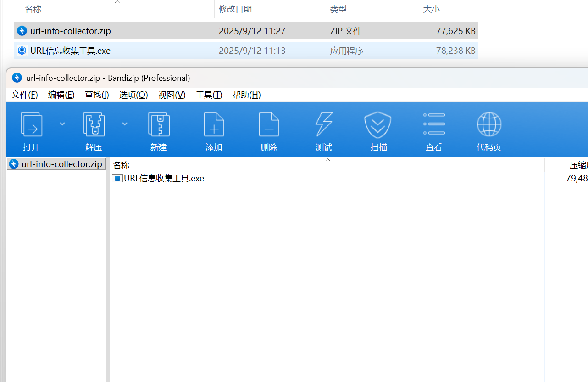Expand the dropdown arrow next to 打开
Screen dimensions: 588x382
[62, 124]
